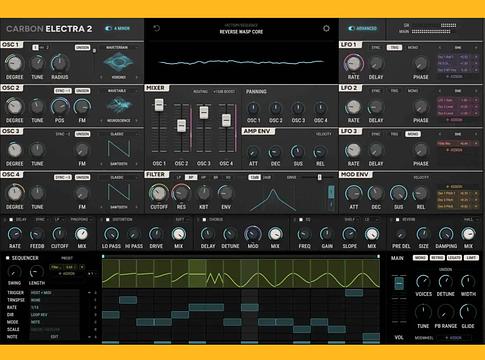Enable the Chorus effect checkbox
Viewport: 485px width, 360px height.
pos(204,220)
